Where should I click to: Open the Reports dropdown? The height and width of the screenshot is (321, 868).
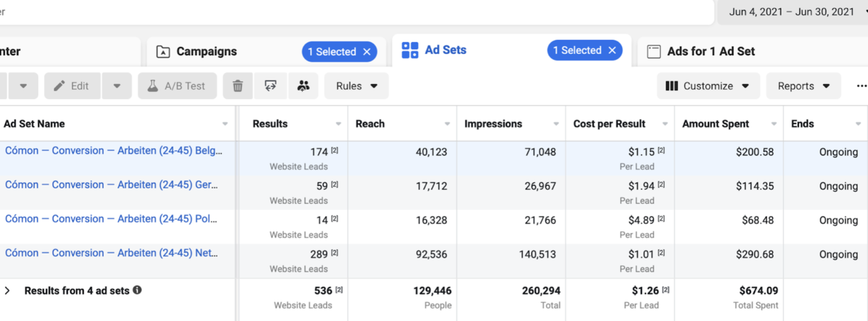click(803, 86)
